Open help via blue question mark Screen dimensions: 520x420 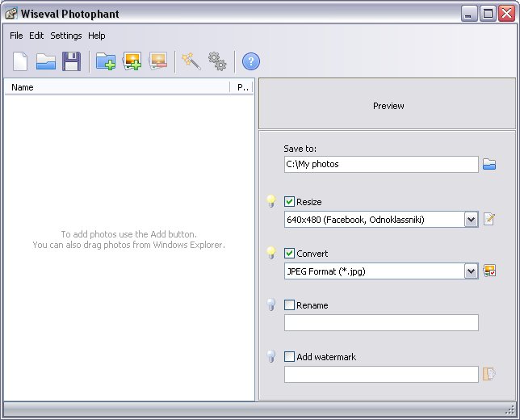pyautogui.click(x=251, y=61)
